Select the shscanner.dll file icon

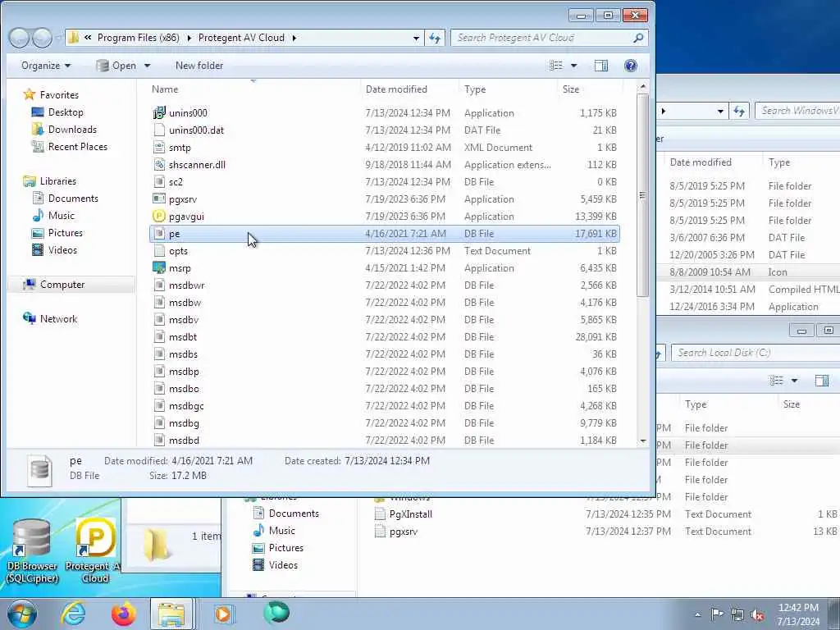(x=159, y=164)
